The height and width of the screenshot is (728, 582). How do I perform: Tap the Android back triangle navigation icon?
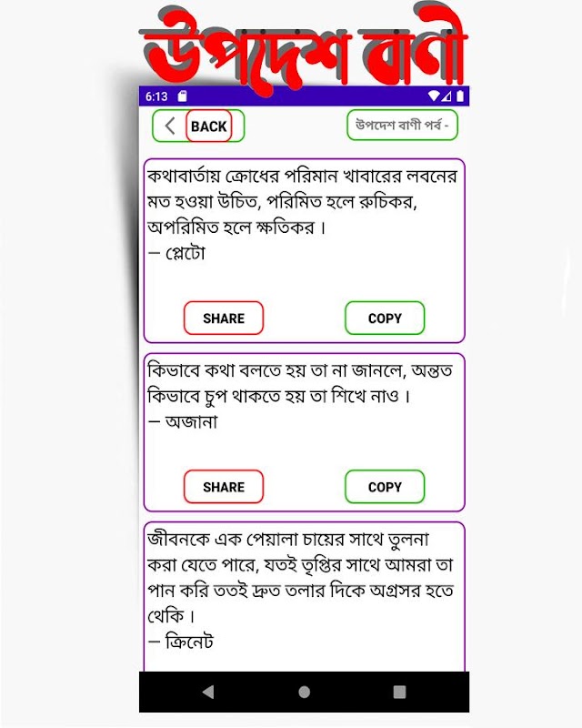coord(208,692)
